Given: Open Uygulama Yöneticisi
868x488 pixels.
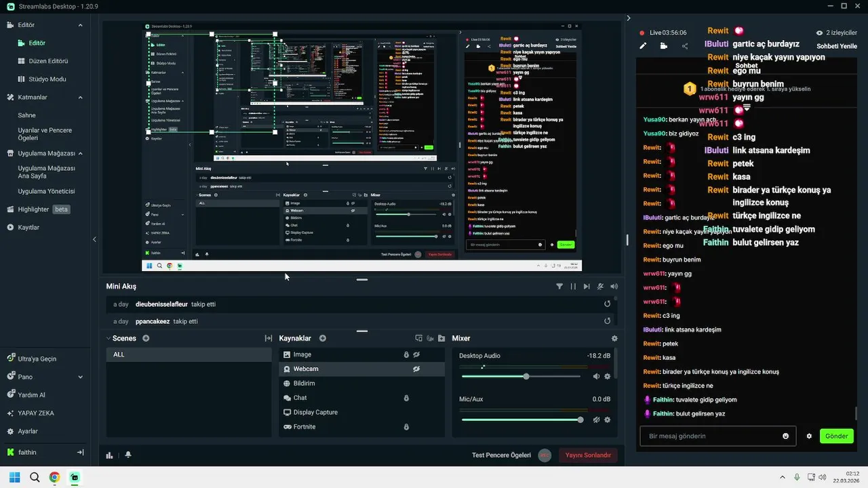Looking at the screenshot, I should (46, 191).
